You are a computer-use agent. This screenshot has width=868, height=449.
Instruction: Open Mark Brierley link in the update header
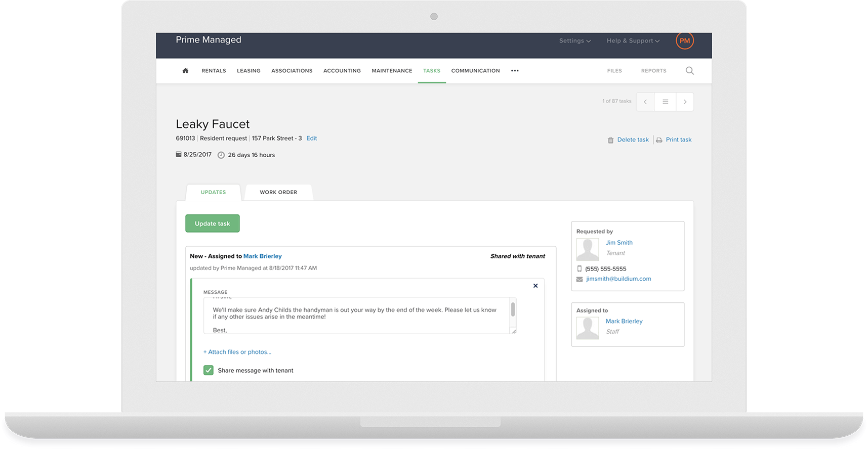(x=262, y=256)
